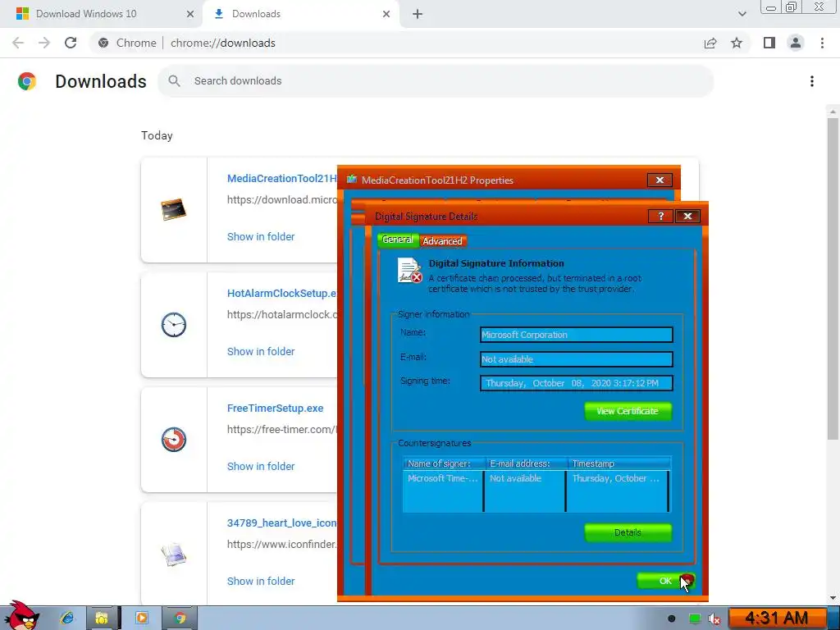Click the black dot tray icon
This screenshot has width=840, height=630.
[x=671, y=619]
